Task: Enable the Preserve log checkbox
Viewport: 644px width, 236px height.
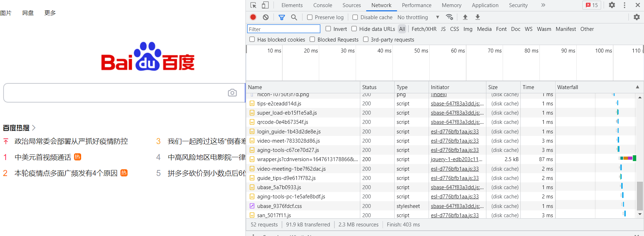Action: tap(310, 17)
